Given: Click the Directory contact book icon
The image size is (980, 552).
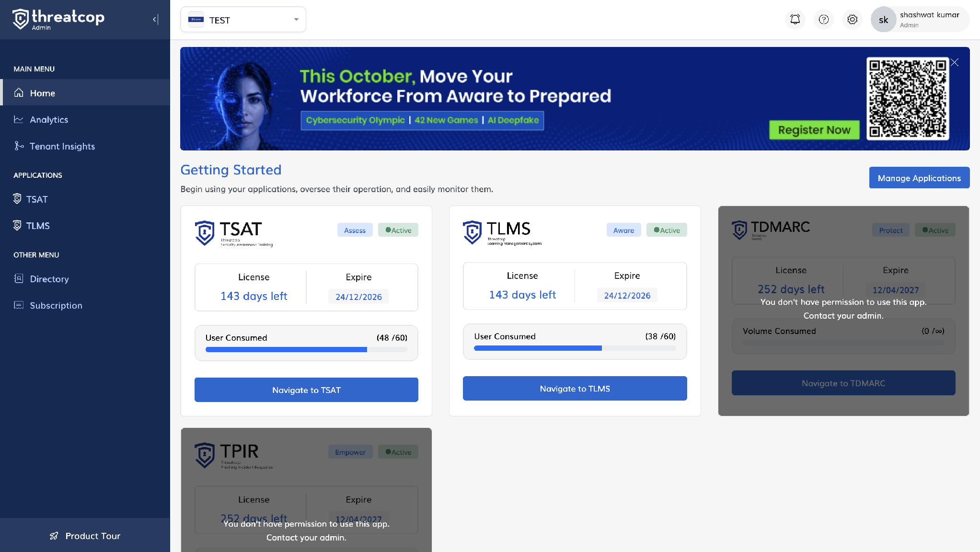Looking at the screenshot, I should coord(19,278).
